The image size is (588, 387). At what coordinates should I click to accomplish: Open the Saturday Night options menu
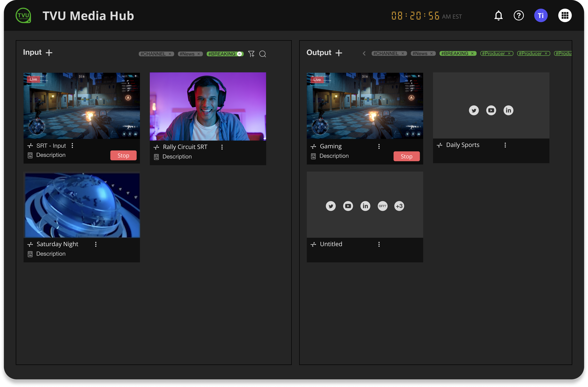click(96, 244)
